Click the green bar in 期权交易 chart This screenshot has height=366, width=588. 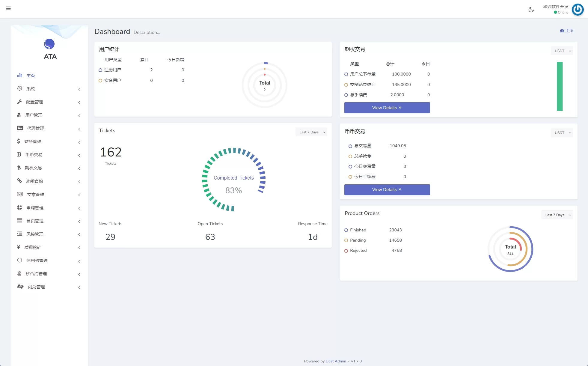[x=560, y=86]
